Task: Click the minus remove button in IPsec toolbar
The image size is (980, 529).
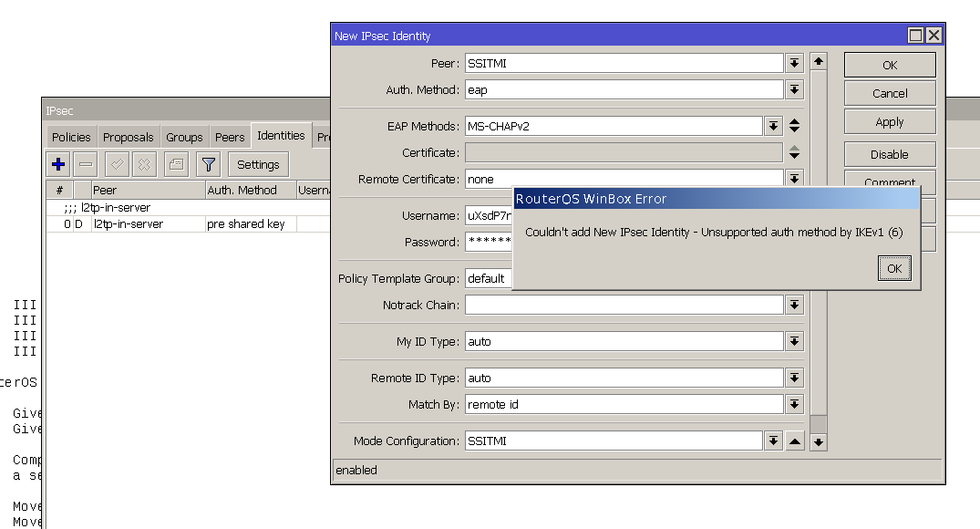Action: (x=86, y=164)
